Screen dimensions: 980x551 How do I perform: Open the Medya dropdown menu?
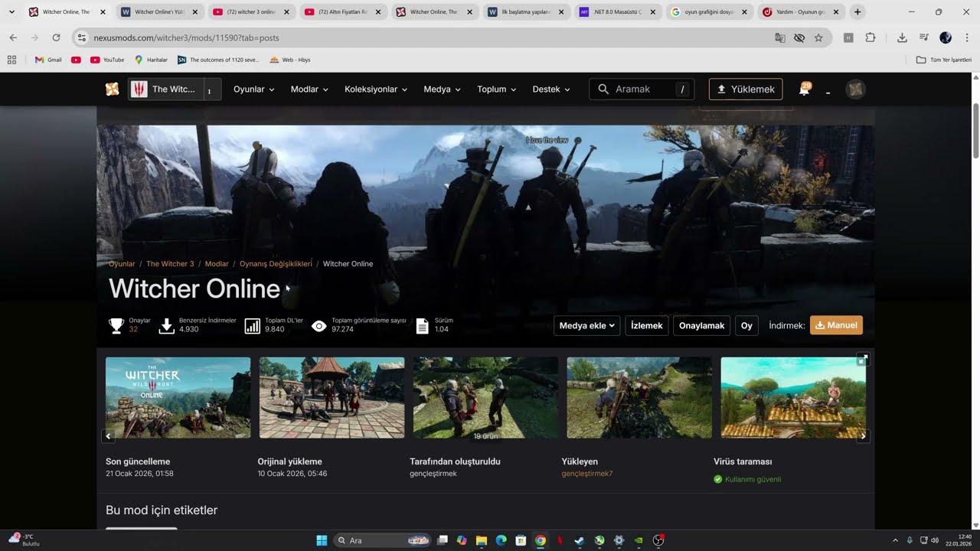tap(443, 90)
